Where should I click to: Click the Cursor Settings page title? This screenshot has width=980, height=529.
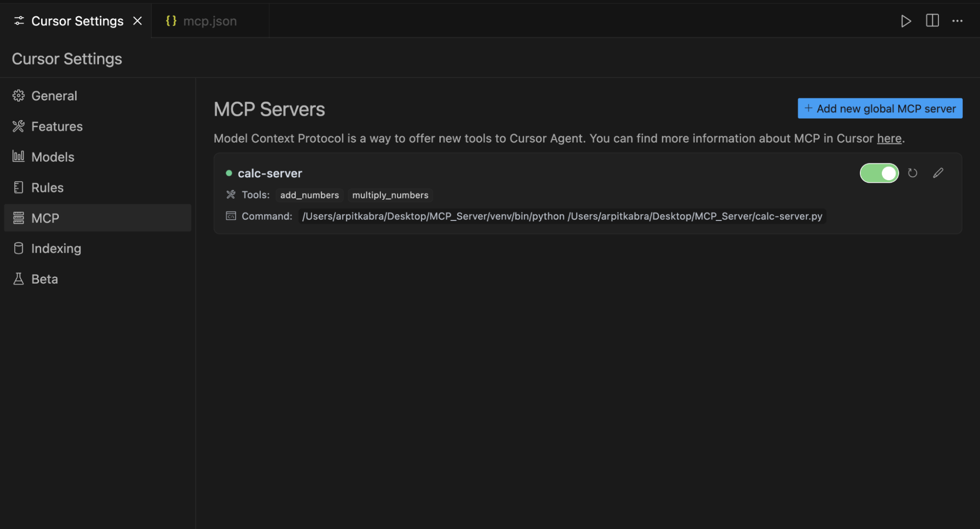coord(67,59)
